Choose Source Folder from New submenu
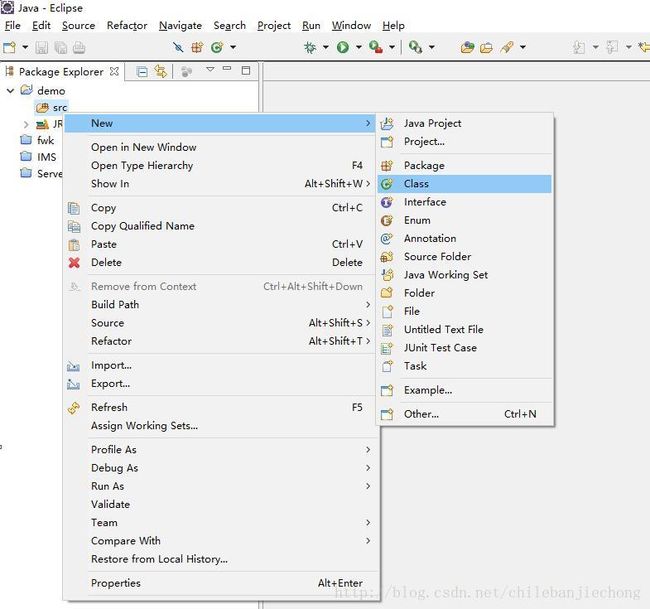Screen dimensions: 650x609 tap(464, 257)
